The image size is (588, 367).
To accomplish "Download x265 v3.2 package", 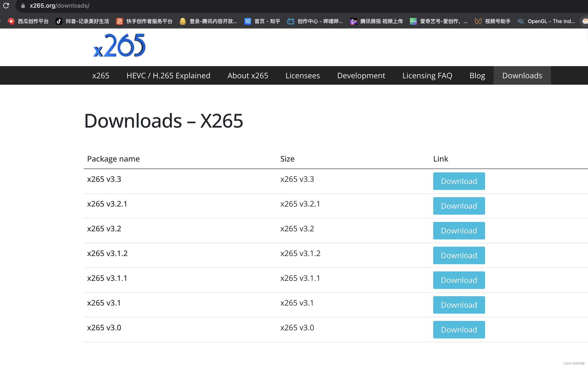I will tap(459, 231).
